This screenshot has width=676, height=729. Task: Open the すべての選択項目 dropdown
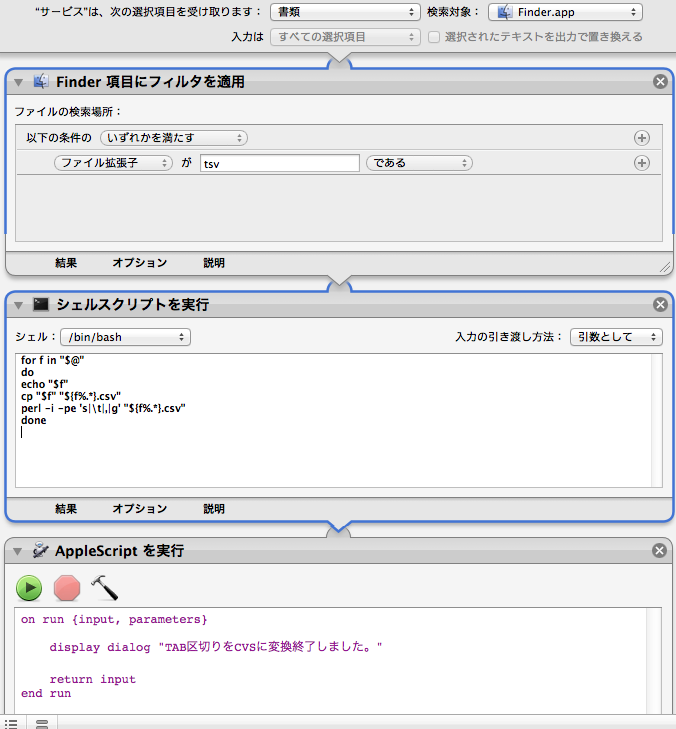[345, 37]
